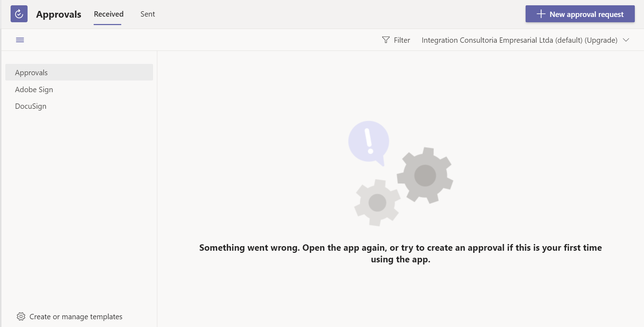
Task: Click the Approvals app logo icon
Action: pos(19,14)
